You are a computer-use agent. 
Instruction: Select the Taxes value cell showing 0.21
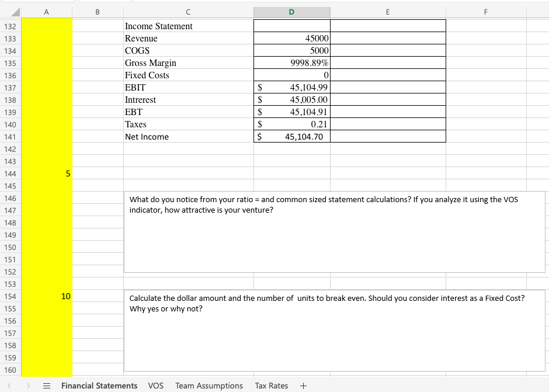tap(291, 124)
